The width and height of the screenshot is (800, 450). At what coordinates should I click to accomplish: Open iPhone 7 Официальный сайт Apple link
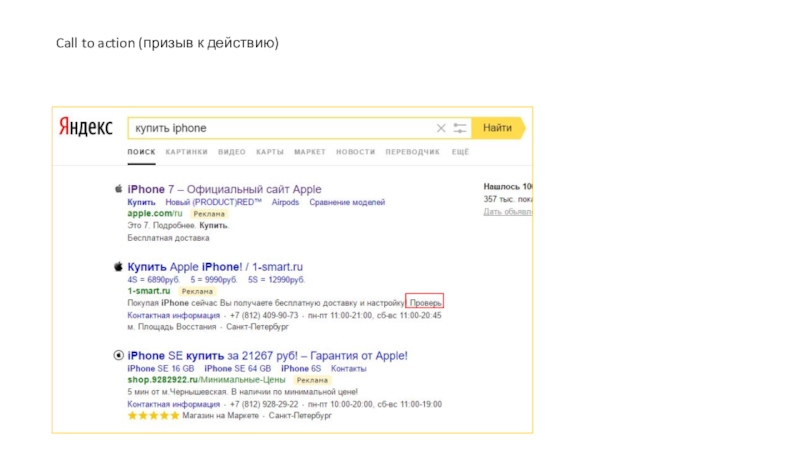coord(224,189)
